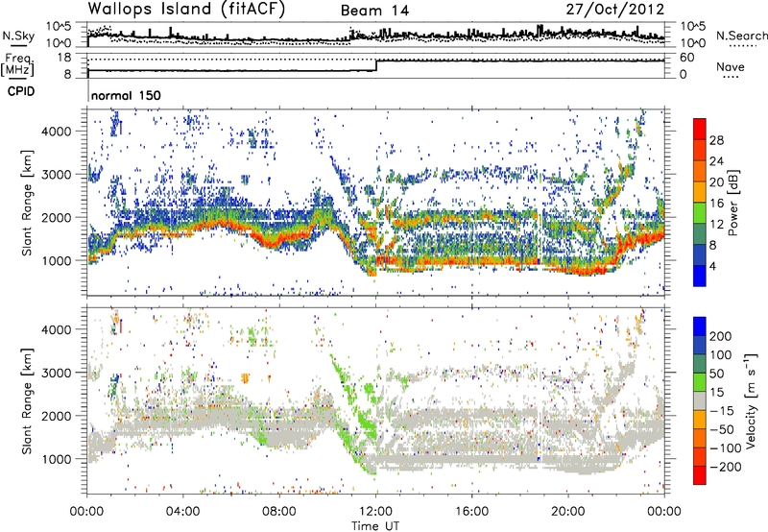This screenshot has width=768, height=532.
Task: Click the "2000" tick on the power panel
Action: [56, 217]
